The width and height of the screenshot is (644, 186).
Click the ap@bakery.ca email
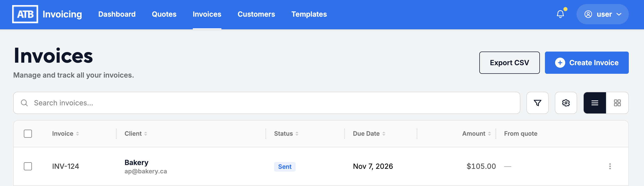tap(146, 171)
